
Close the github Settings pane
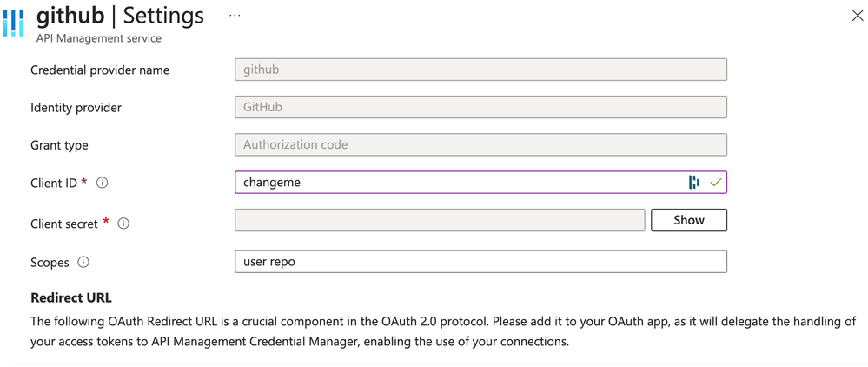tap(857, 16)
